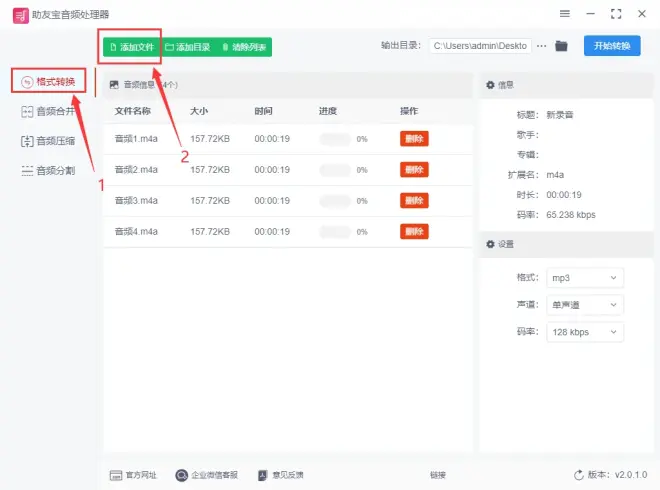Click the 大小 column header
This screenshot has width=660, height=490.
[199, 111]
